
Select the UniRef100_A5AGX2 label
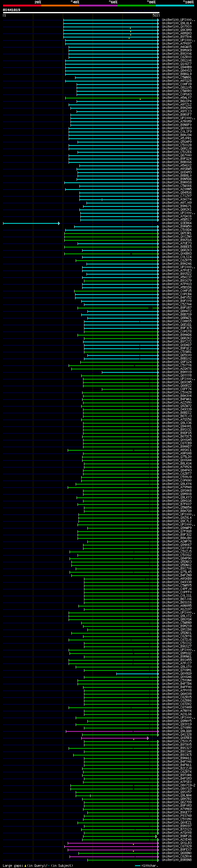tap(177, 165)
